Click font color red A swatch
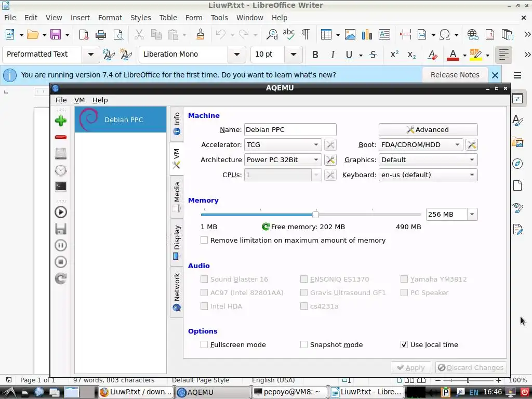 [x=453, y=55]
